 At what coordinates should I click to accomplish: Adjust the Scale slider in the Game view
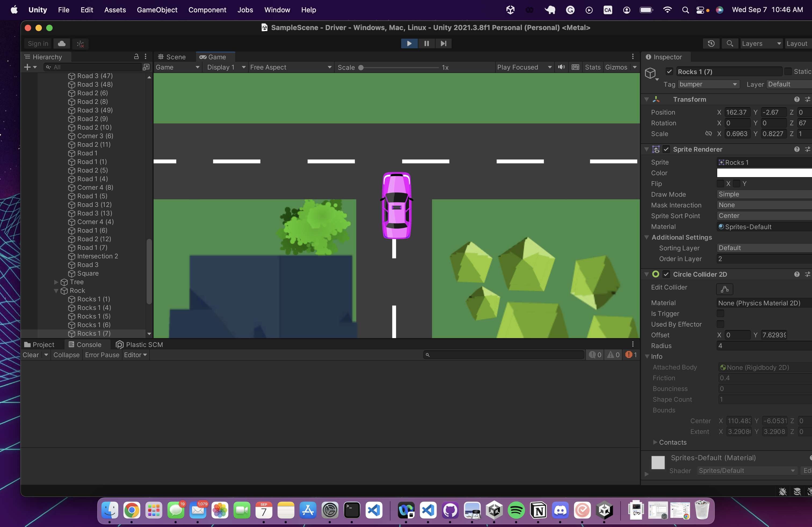click(x=361, y=67)
